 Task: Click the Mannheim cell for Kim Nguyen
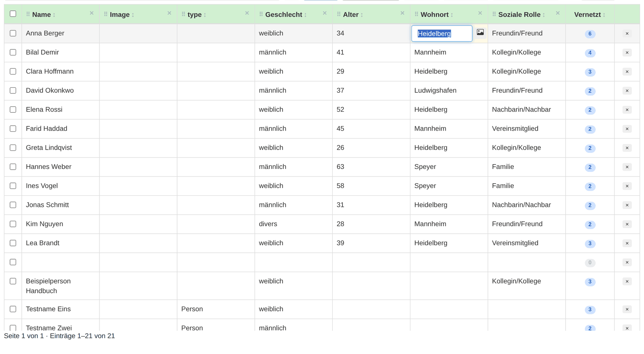tap(449, 224)
